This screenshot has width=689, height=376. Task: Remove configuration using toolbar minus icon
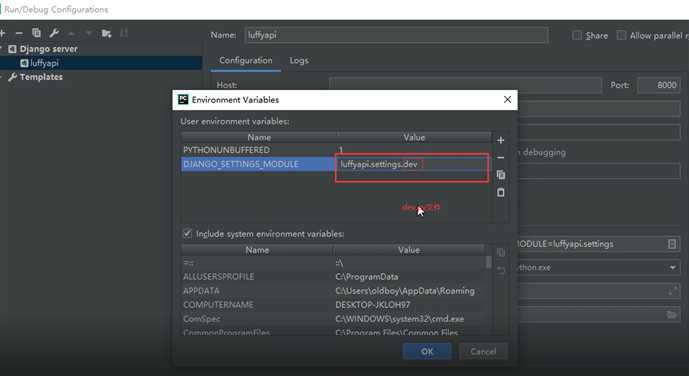[19, 33]
